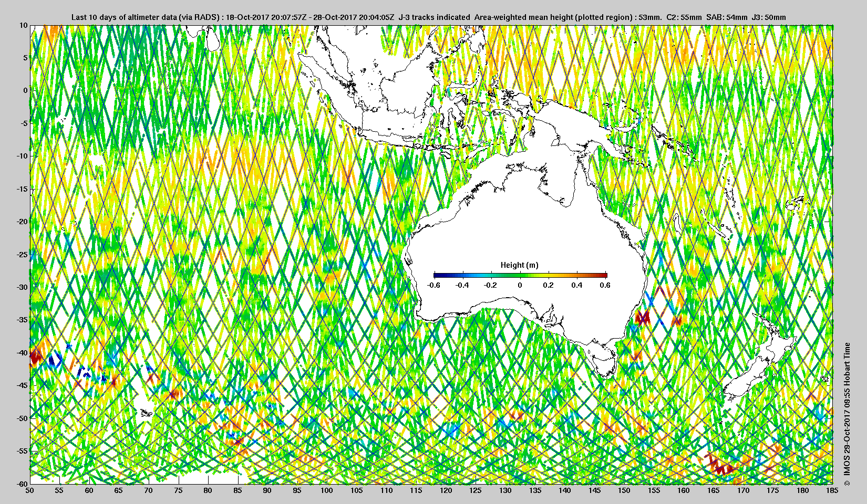Click the 'C2: 55mm' value in title
This screenshot has width=867, height=504.
pos(684,17)
